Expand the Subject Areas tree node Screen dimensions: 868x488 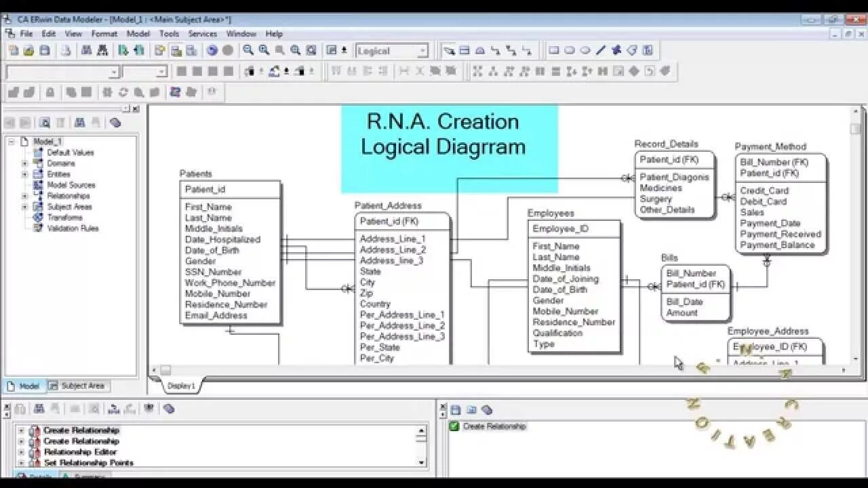point(25,207)
